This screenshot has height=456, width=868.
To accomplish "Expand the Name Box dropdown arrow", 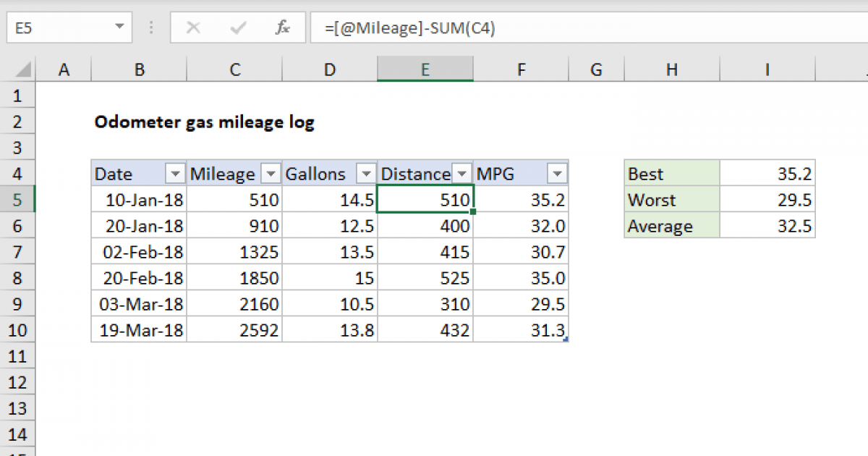I will pyautogui.click(x=119, y=28).
